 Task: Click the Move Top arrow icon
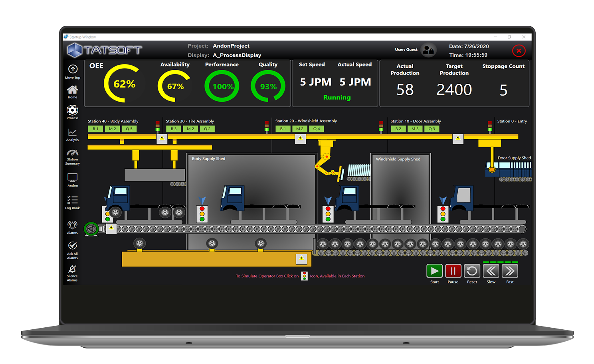(x=73, y=69)
